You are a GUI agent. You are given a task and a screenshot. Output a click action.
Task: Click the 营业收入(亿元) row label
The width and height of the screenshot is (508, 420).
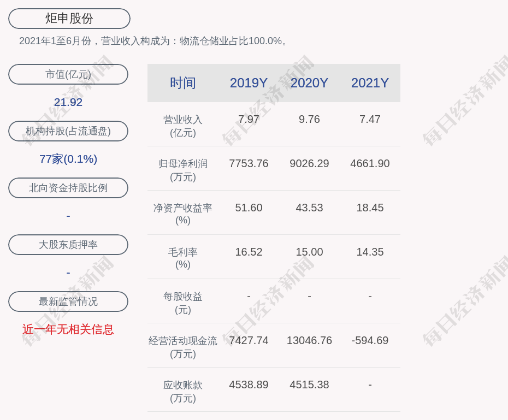coord(183,126)
